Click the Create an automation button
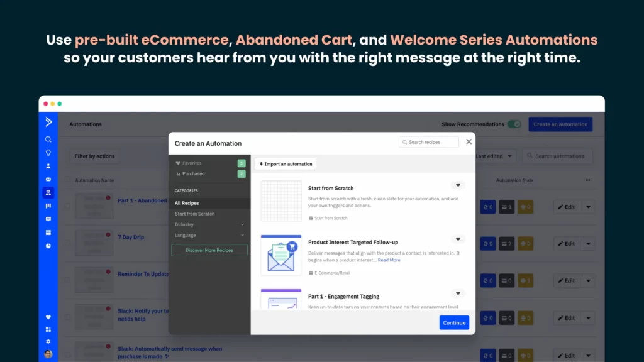 coord(560,124)
